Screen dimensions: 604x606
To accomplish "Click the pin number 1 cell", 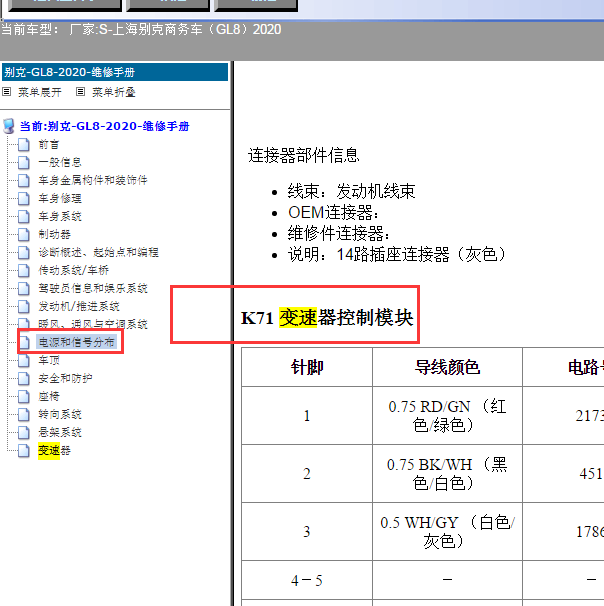I will click(x=307, y=416).
